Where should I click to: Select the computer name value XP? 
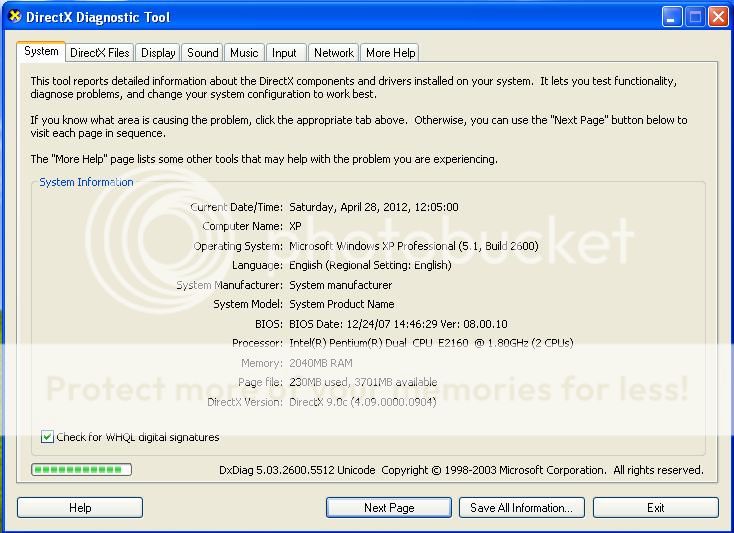point(295,226)
